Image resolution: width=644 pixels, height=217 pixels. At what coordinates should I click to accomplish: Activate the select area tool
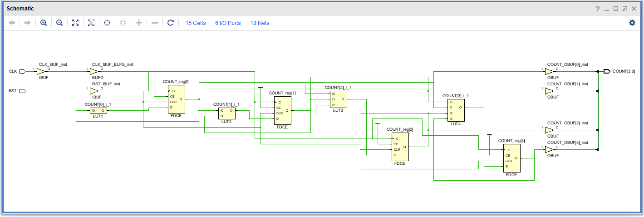[91, 23]
